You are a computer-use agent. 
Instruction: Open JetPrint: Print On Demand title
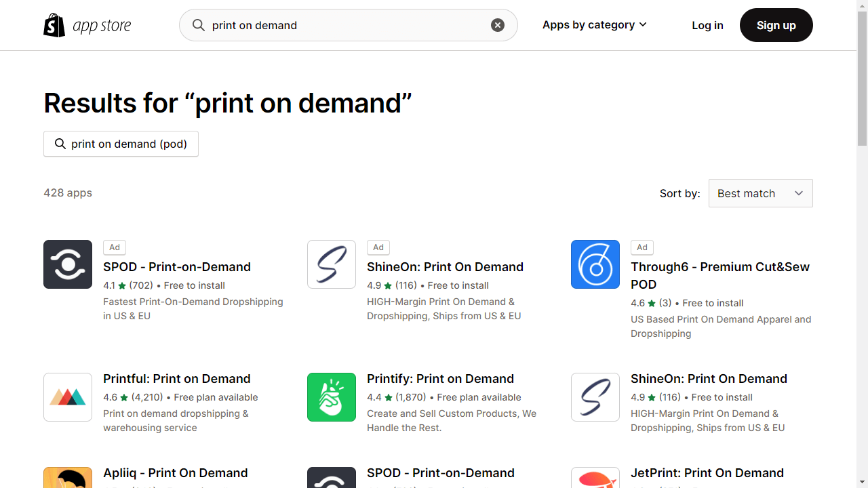tap(707, 473)
